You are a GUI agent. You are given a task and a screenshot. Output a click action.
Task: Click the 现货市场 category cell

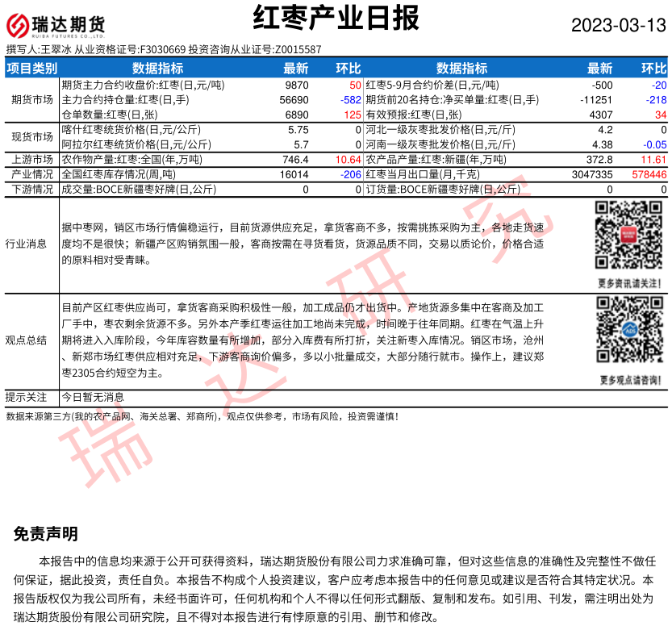click(31, 137)
